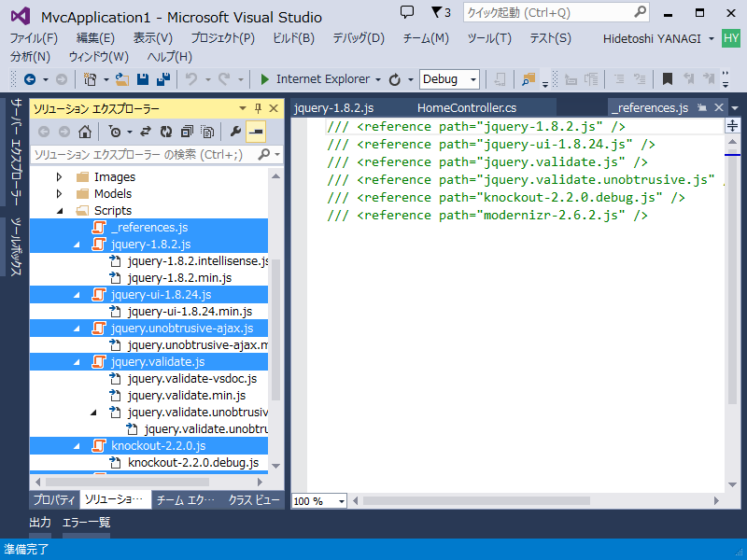Collapse the jquery-ui-1.8.24.js node
Image resolution: width=747 pixels, height=560 pixels.
click(x=77, y=295)
